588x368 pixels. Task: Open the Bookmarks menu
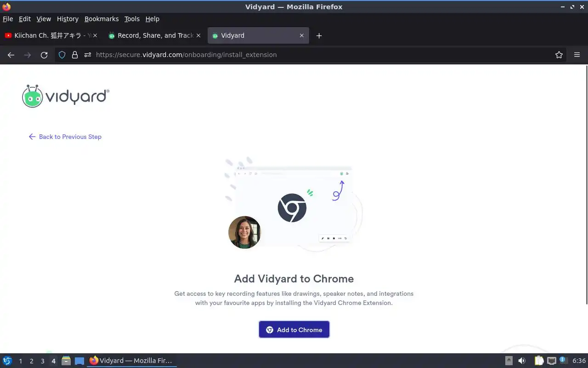[x=102, y=19]
